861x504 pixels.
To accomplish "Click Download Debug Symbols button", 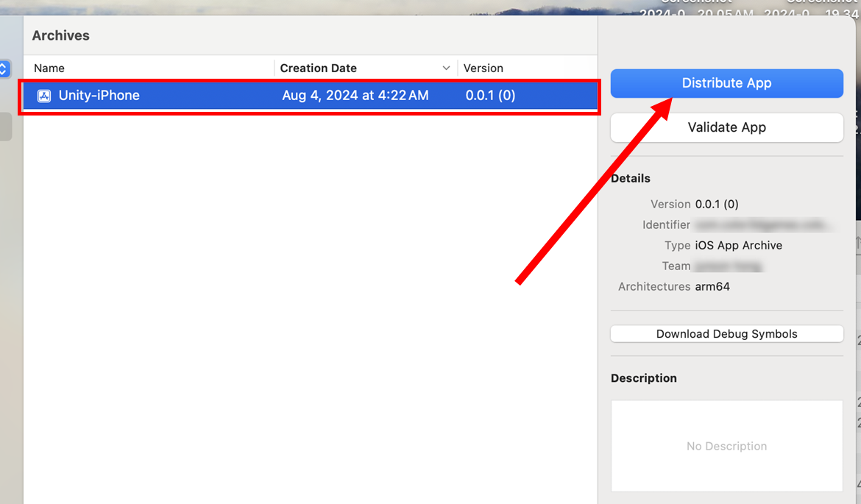I will 726,334.
